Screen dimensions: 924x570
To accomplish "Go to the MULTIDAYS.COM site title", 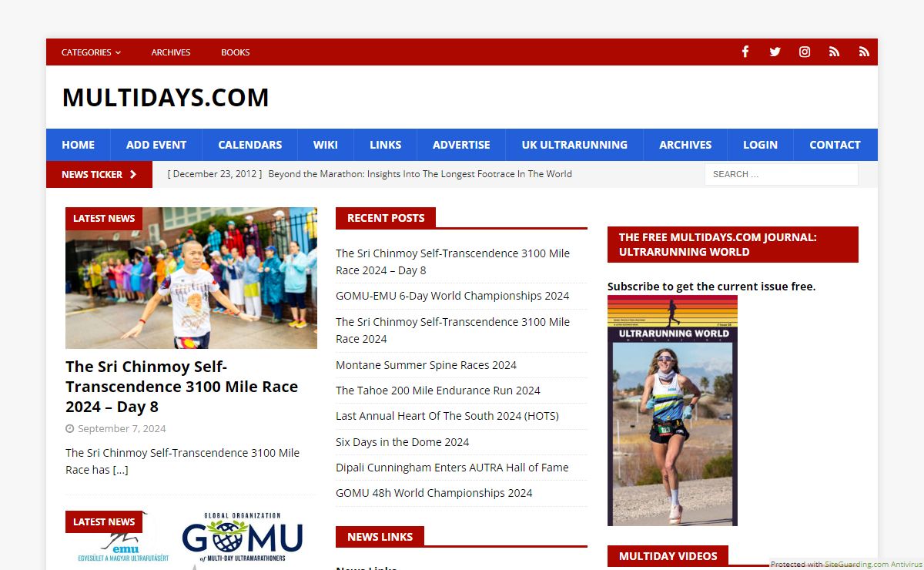I will 166,98.
